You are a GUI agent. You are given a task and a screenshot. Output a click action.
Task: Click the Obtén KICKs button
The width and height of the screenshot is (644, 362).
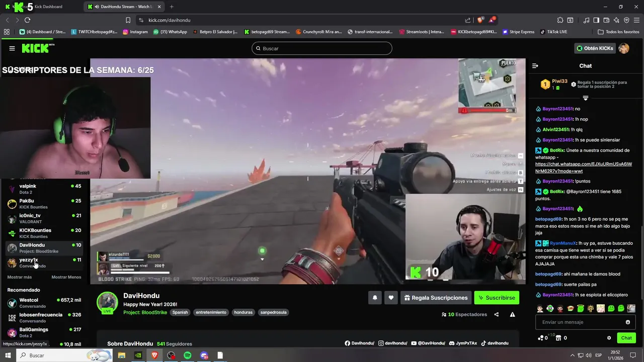[595, 48]
